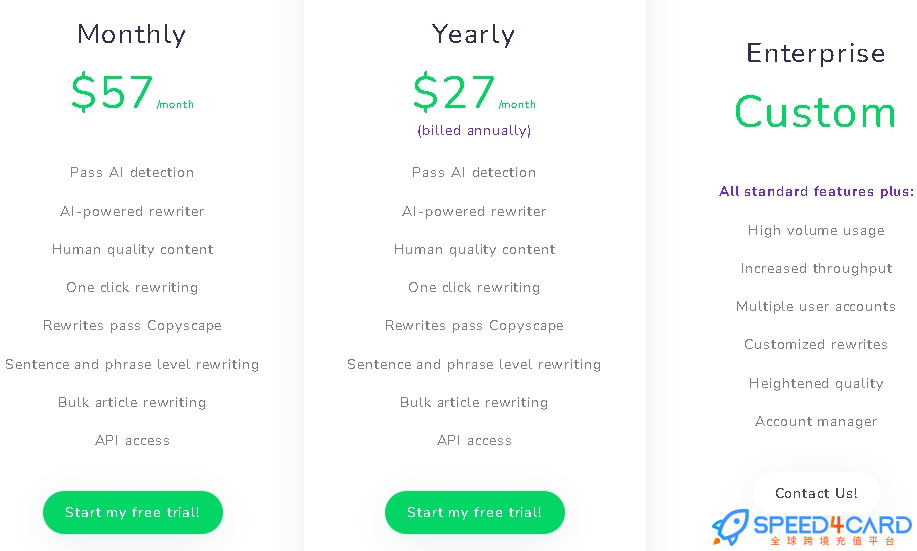917x551 pixels.
Task: Click Account manager enterprise feature
Action: tap(816, 422)
